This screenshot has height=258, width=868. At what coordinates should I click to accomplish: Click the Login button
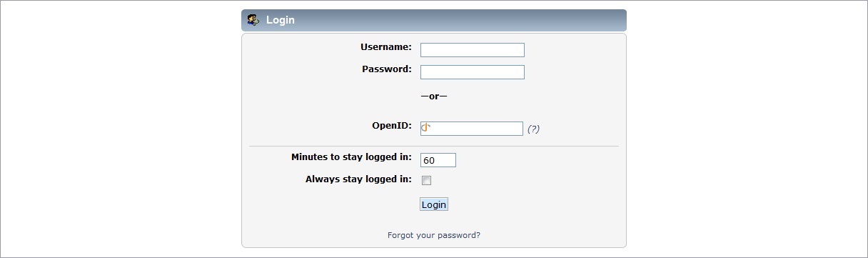(434, 204)
